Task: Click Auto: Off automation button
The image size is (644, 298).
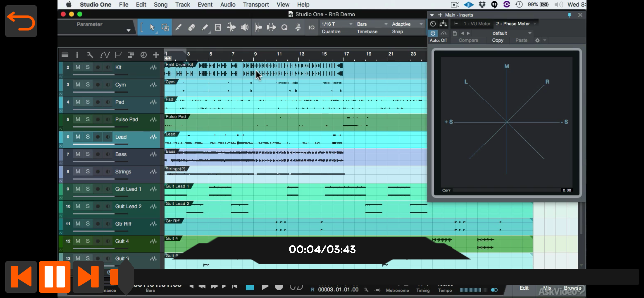Action: point(438,40)
